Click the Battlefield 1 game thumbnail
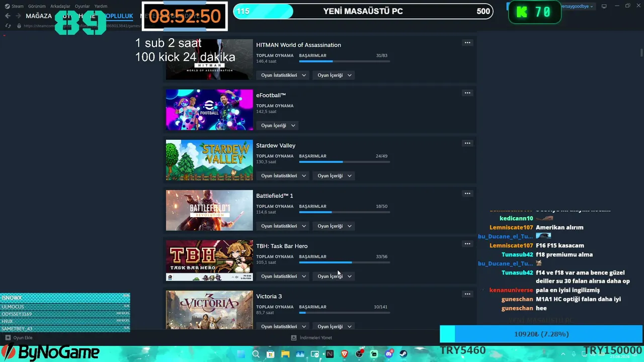 coord(209,210)
